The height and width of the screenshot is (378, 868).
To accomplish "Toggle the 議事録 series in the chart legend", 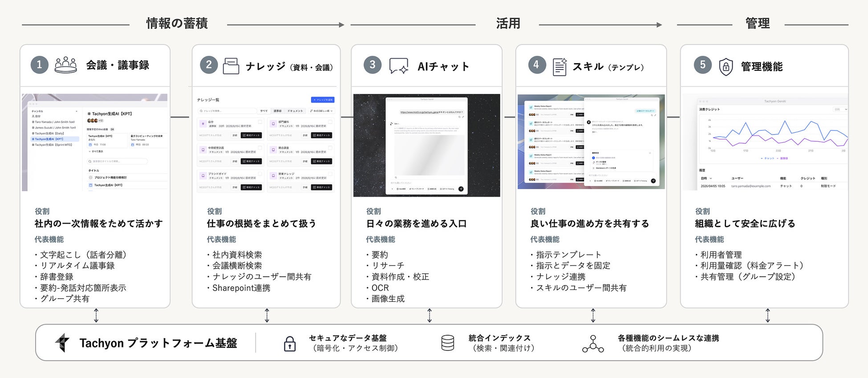I will [x=783, y=159].
